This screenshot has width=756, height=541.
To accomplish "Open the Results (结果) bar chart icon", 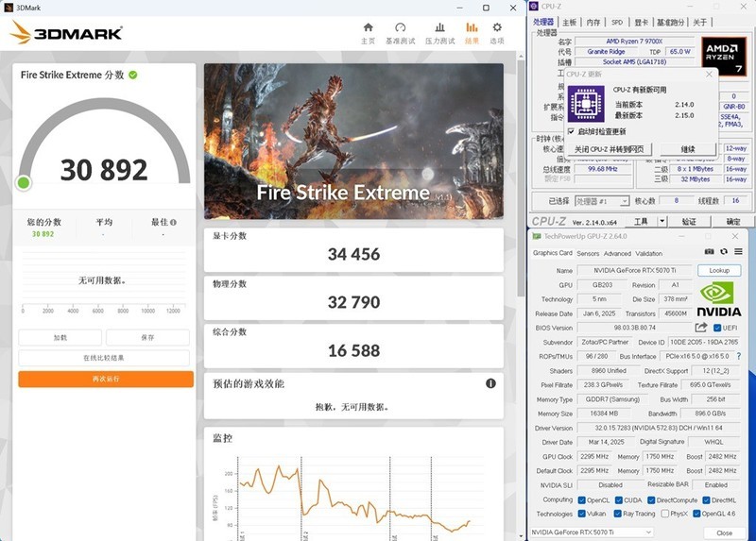I will [x=472, y=27].
